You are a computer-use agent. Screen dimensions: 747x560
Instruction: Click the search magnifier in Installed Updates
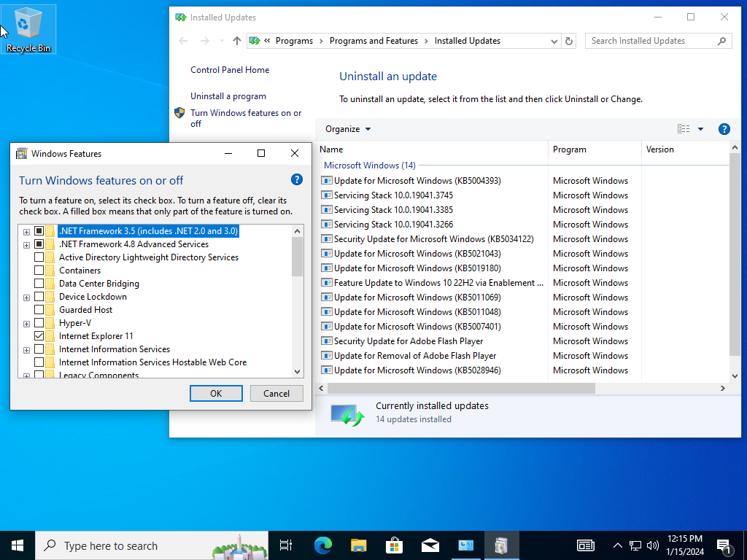tap(721, 41)
